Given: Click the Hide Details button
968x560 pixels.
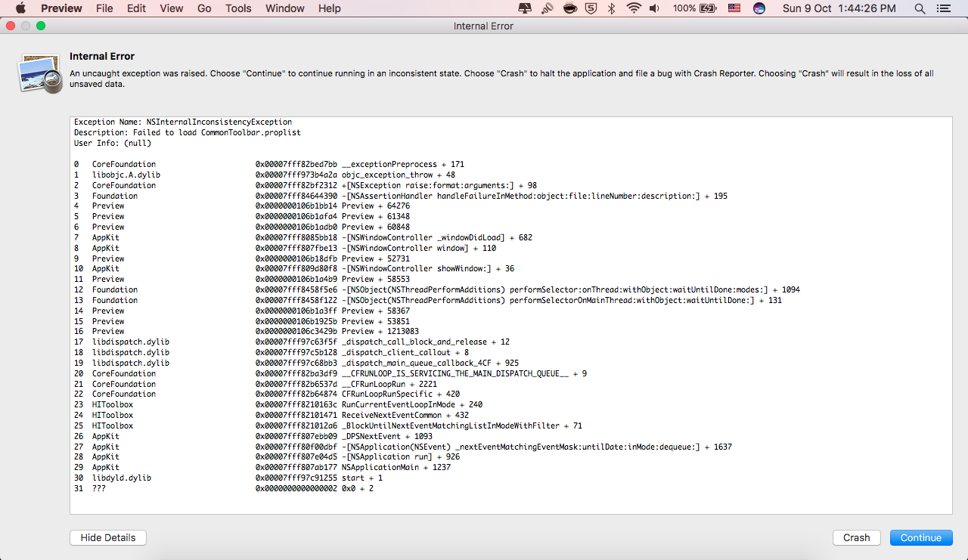Looking at the screenshot, I should click(108, 538).
